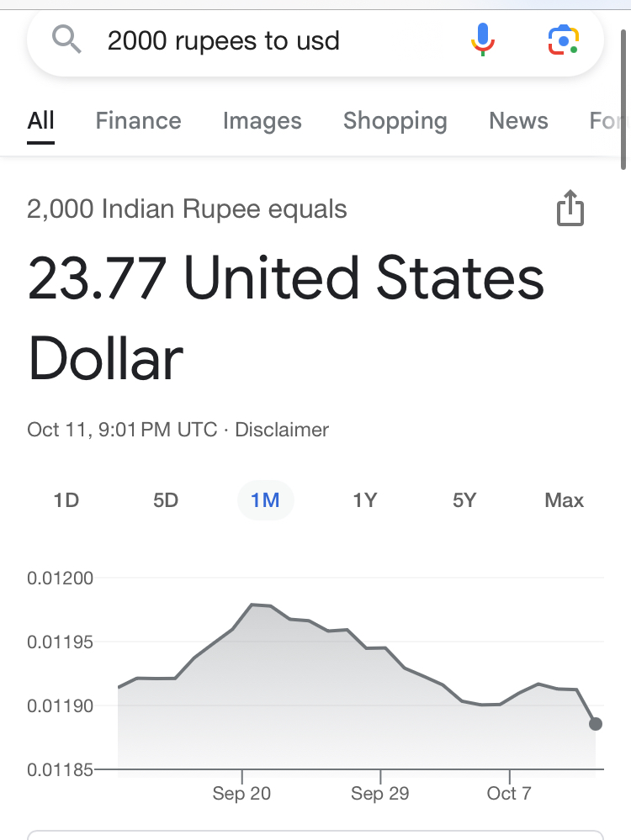
Task: Start voice search with microphone icon
Action: (x=483, y=39)
